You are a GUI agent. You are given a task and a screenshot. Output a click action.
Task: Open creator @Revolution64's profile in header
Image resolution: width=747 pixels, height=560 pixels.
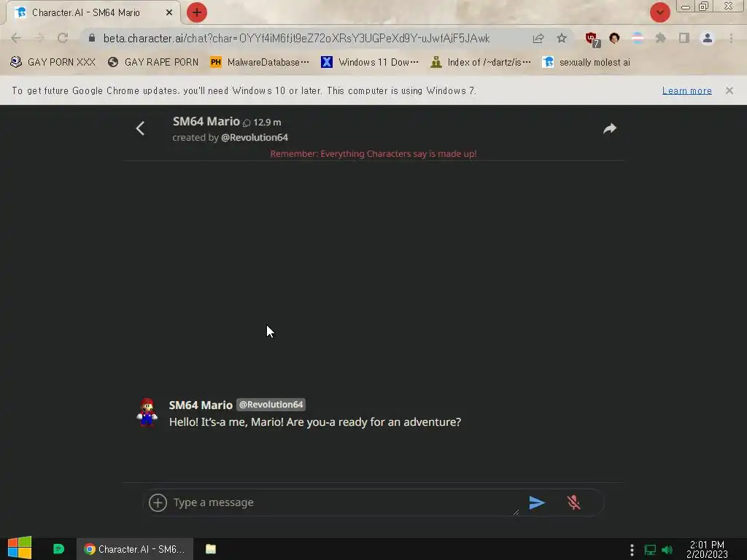[x=255, y=138]
